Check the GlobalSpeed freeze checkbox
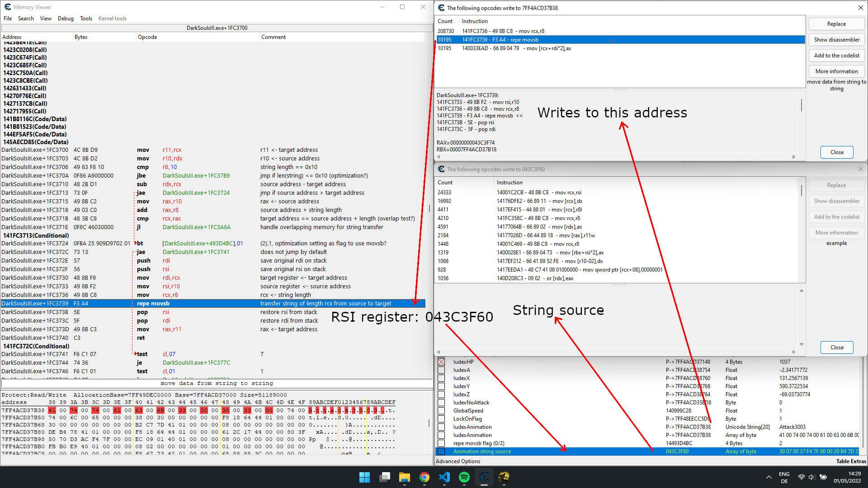Screen dimensions: 868x488 [x=441, y=411]
